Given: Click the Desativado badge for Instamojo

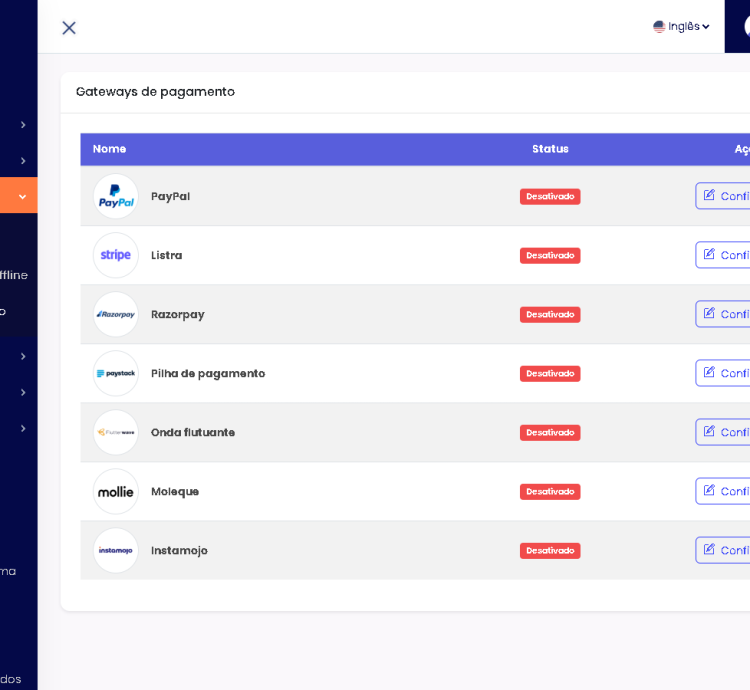Looking at the screenshot, I should (550, 550).
